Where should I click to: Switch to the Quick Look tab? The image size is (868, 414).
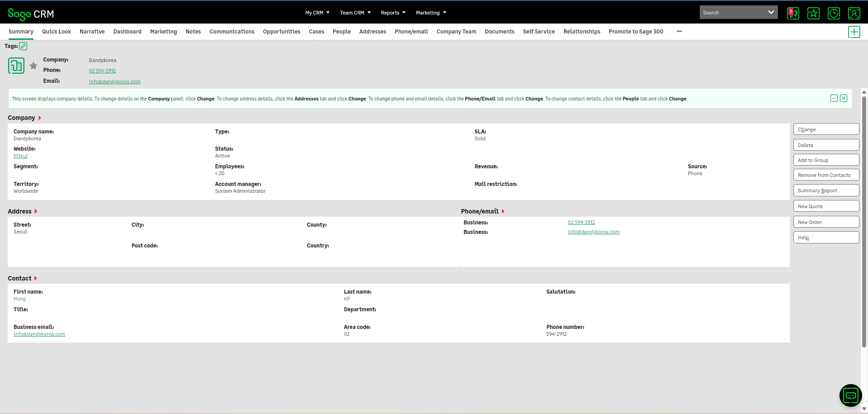(57, 32)
